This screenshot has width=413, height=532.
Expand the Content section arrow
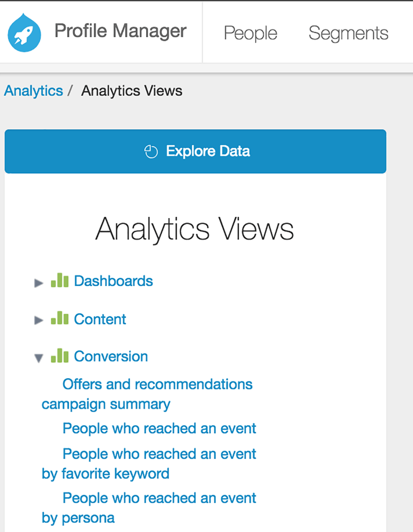pyautogui.click(x=39, y=320)
